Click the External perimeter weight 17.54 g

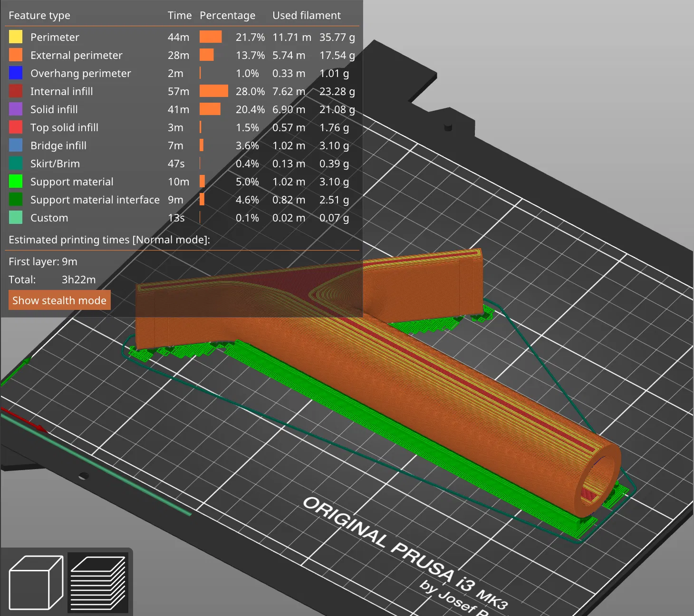(x=337, y=55)
